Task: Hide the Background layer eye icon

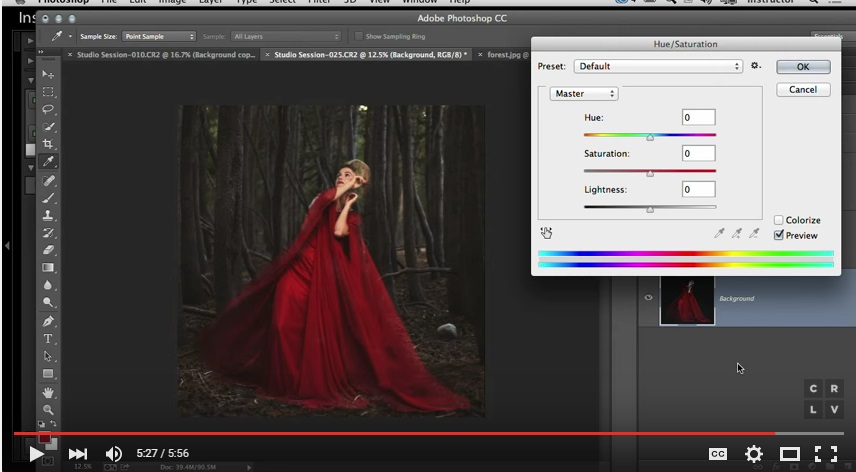Action: (648, 297)
